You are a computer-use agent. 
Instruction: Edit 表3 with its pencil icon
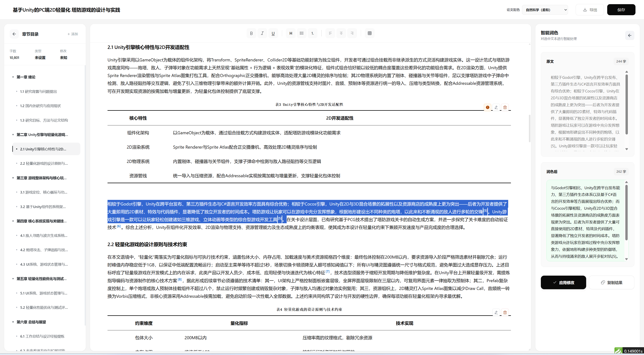496,107
